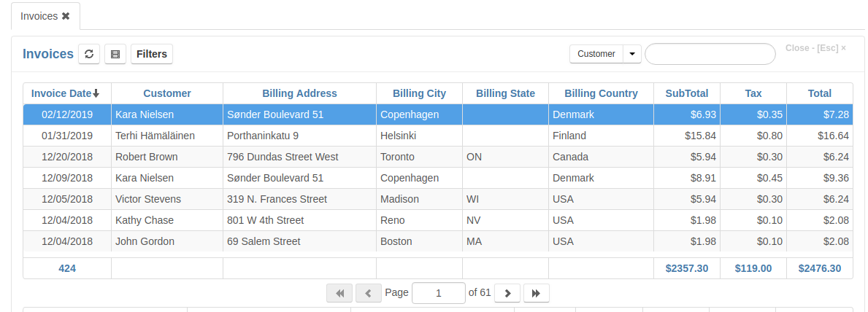Click the $7.28 total cell
This screenshot has width=868, height=312.
click(x=820, y=114)
